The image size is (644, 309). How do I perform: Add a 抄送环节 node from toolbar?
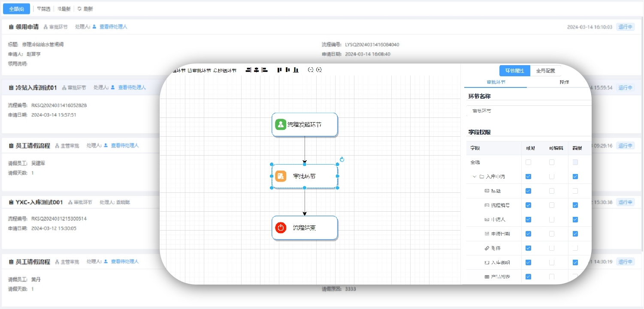(225, 70)
